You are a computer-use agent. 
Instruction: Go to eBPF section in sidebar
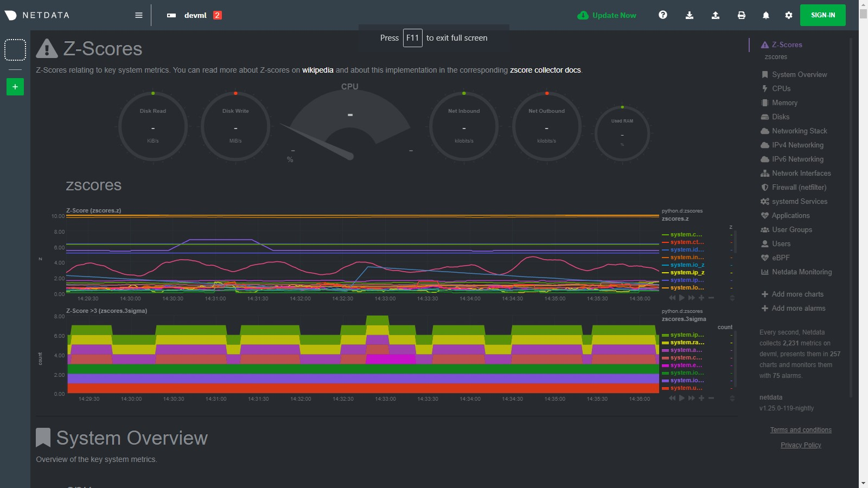tap(775, 258)
